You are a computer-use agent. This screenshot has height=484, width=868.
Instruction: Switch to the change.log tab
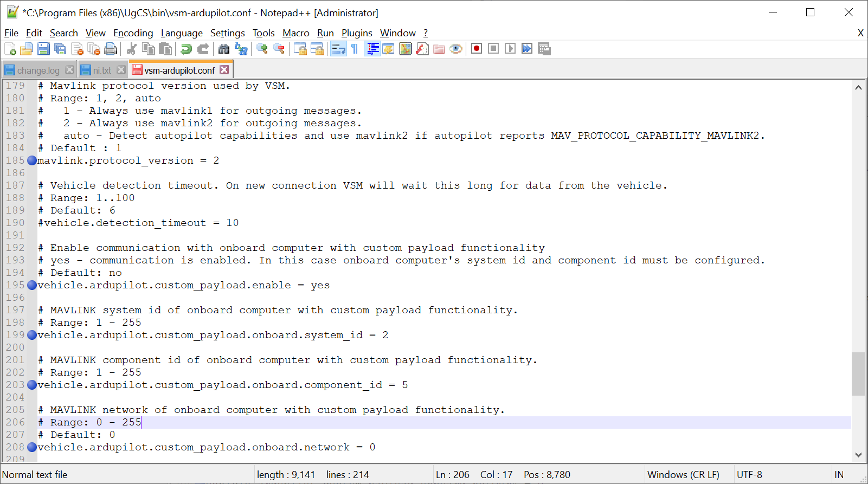[x=38, y=70]
